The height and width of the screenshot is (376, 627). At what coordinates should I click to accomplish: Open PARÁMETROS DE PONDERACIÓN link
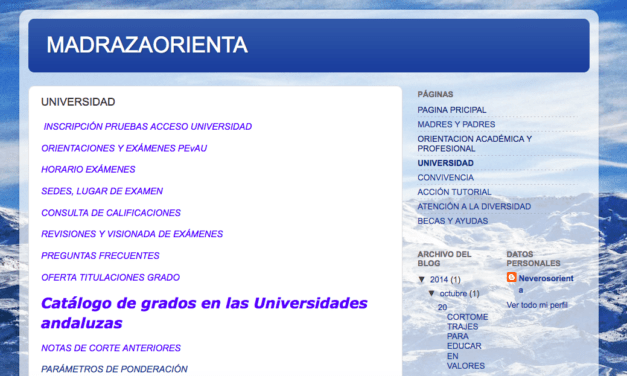click(114, 369)
